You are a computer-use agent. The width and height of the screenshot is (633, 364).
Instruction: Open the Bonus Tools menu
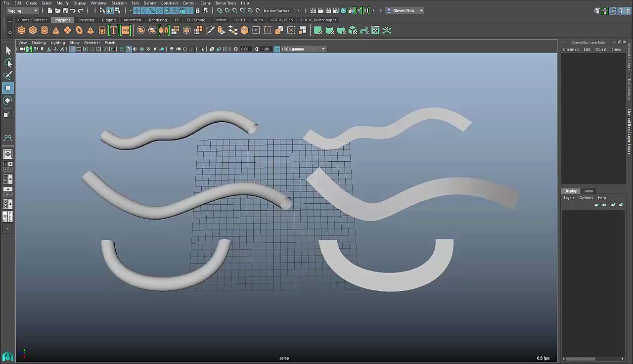[226, 3]
